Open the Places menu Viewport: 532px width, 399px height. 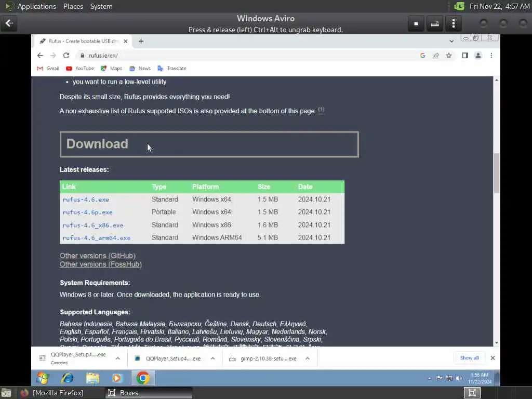pyautogui.click(x=73, y=6)
